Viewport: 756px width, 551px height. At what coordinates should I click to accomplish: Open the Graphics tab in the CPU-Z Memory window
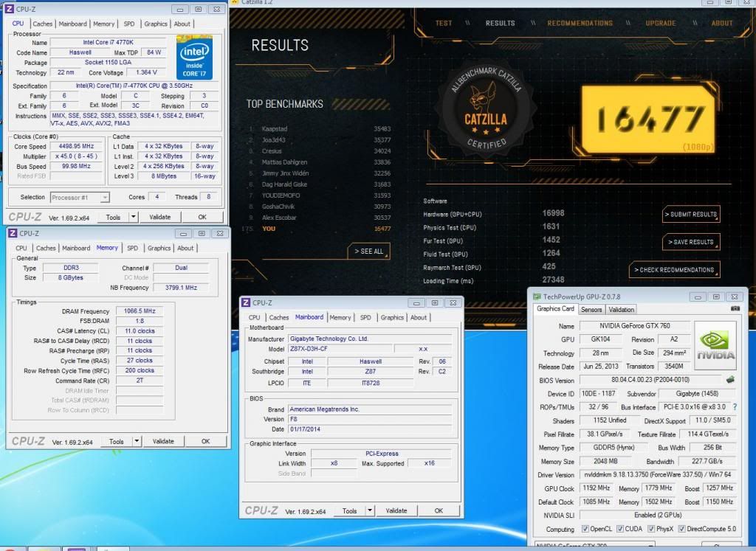pyautogui.click(x=159, y=248)
